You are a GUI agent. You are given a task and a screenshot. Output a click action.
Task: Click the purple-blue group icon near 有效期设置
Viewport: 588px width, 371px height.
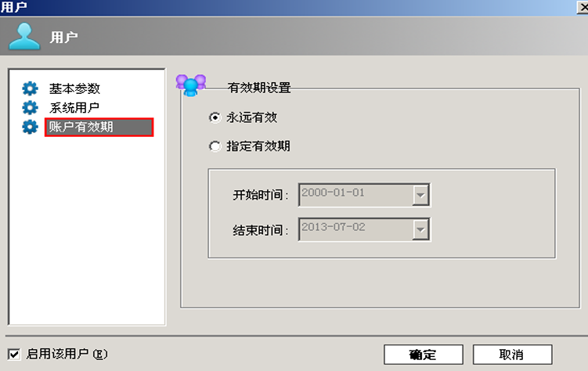[x=191, y=85]
